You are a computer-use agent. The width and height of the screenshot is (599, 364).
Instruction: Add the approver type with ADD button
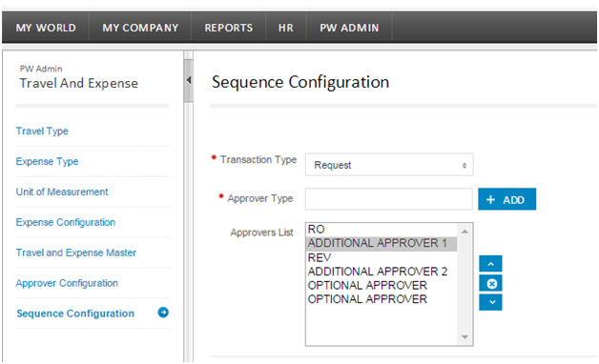click(506, 199)
